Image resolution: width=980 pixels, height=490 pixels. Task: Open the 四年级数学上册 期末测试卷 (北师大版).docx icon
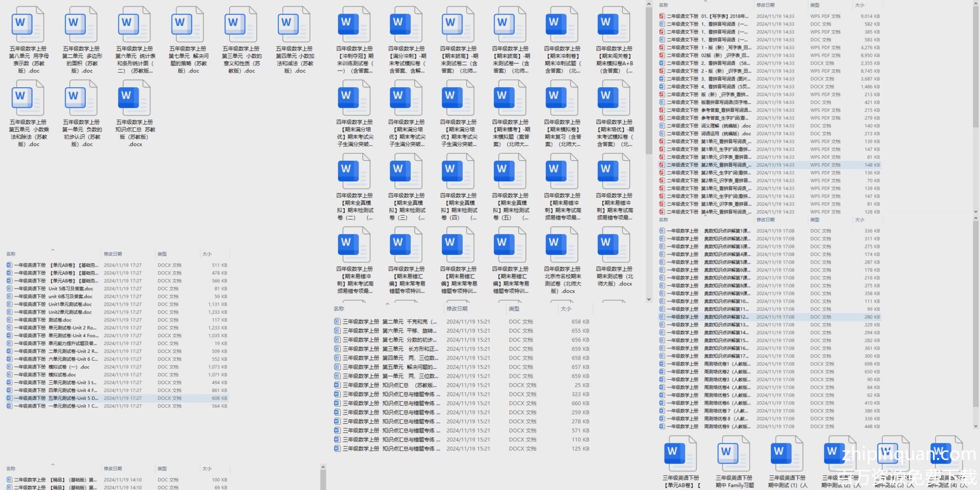614,245
